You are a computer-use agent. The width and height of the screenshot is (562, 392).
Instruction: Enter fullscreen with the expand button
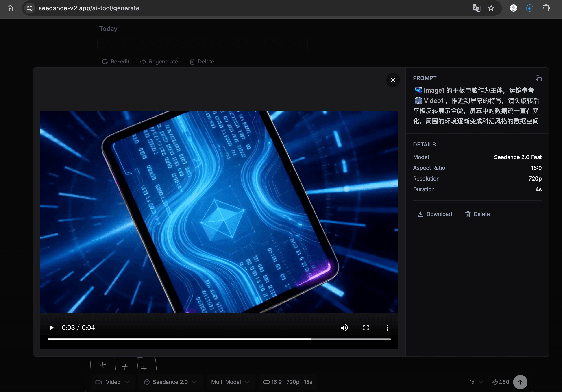click(x=366, y=328)
